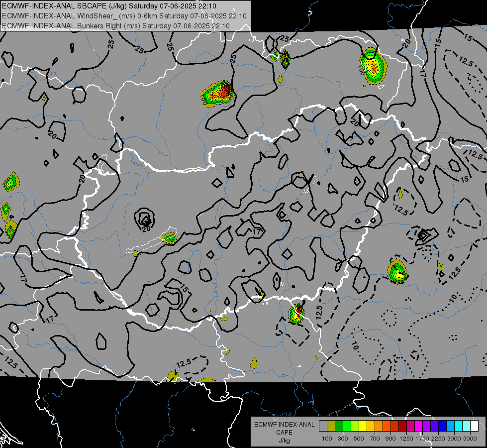
Task: Click the legend value 100
Action: pos(327,439)
